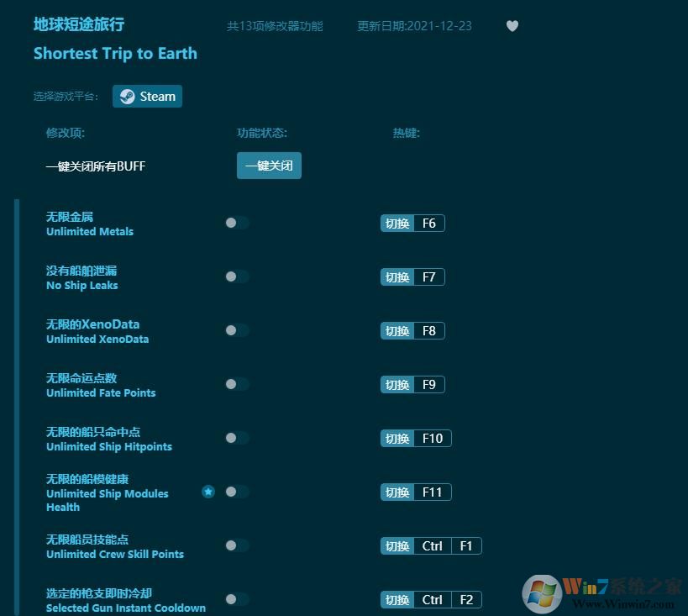Image resolution: width=688 pixels, height=616 pixels.
Task: Toggle Unlimited Metals switch
Action: [x=238, y=223]
